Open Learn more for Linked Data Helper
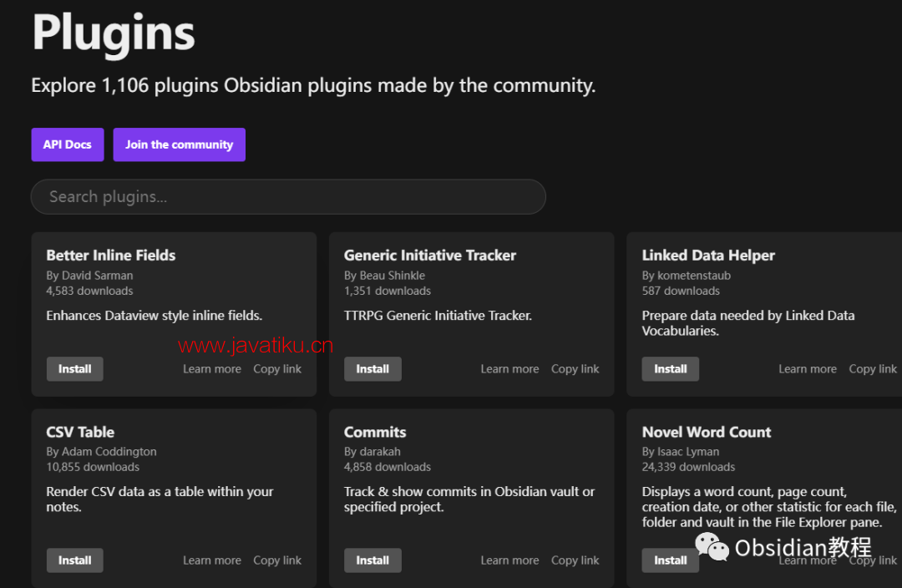Image resolution: width=902 pixels, height=588 pixels. coord(808,369)
